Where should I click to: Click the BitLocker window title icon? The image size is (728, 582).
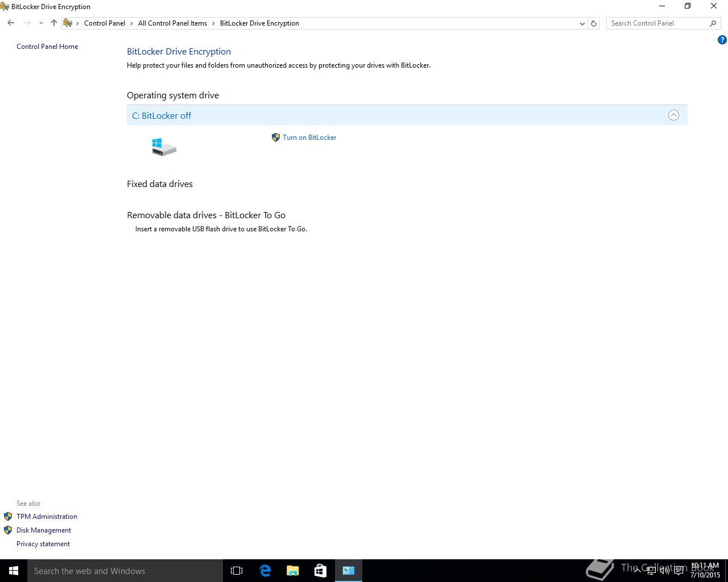pyautogui.click(x=5, y=6)
